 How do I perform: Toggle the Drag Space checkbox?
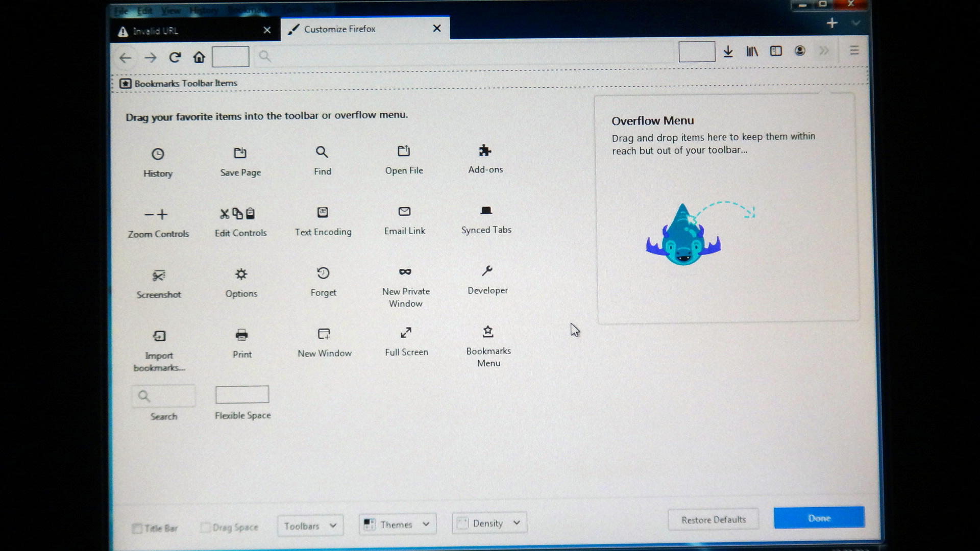205,528
